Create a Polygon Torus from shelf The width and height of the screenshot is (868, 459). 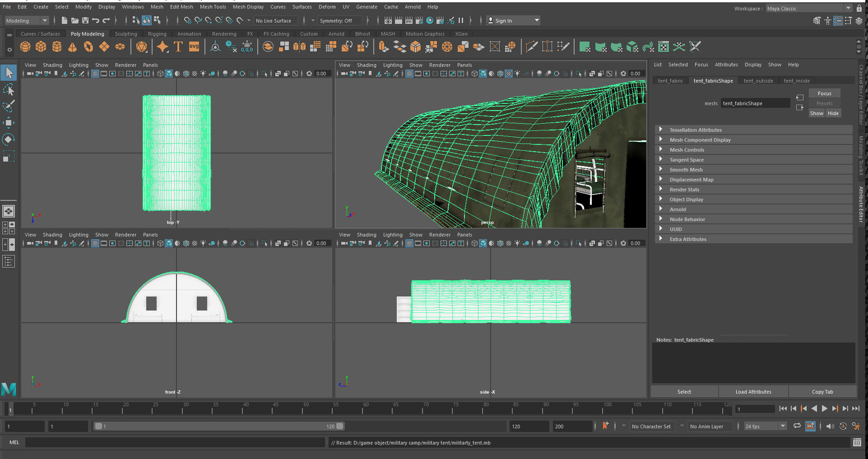point(88,47)
